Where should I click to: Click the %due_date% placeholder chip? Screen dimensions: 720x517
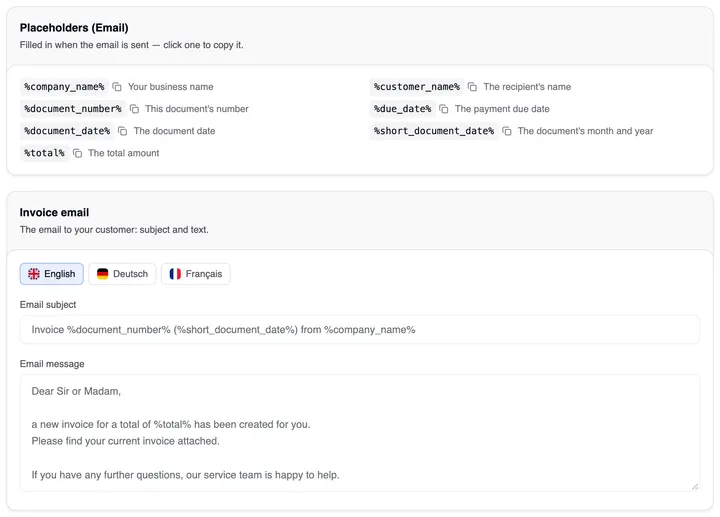(402, 109)
